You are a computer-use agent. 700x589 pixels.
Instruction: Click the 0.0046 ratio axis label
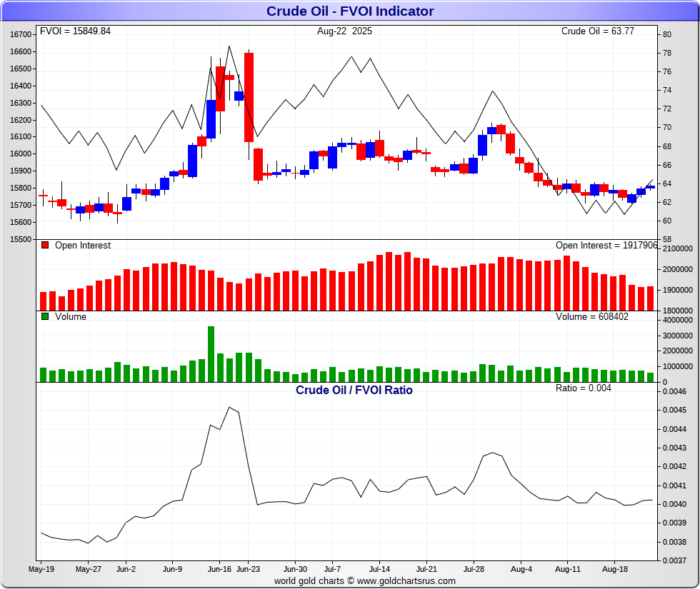(674, 392)
